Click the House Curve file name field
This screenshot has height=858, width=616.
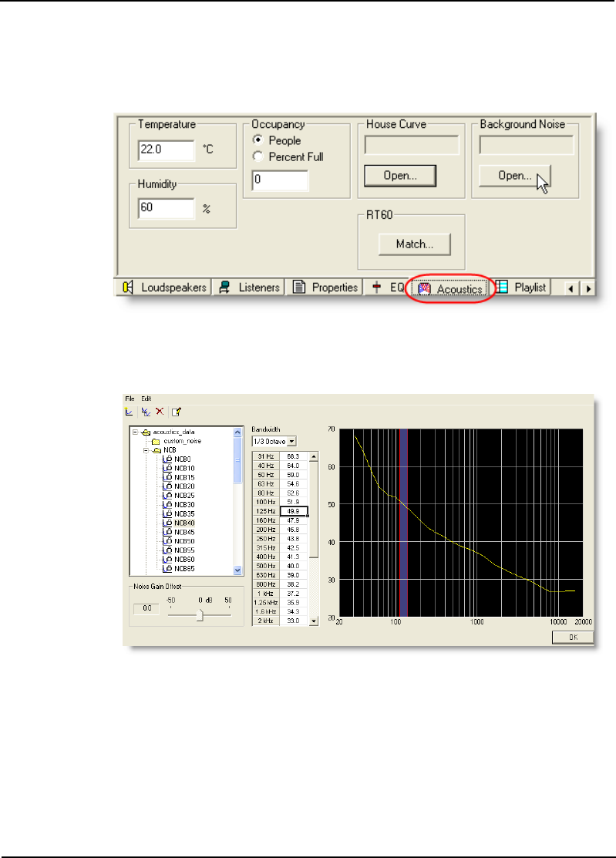412,145
